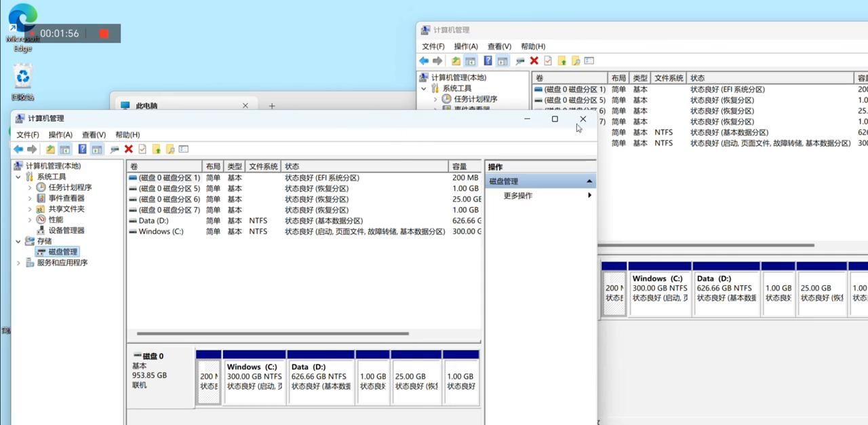Click the Up one level folder icon in front window

pyautogui.click(x=50, y=149)
